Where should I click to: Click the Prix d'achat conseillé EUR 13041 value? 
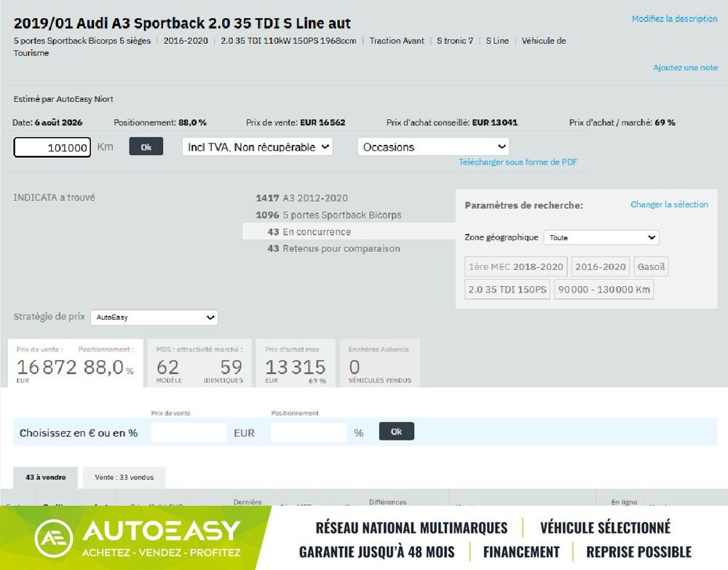point(494,122)
